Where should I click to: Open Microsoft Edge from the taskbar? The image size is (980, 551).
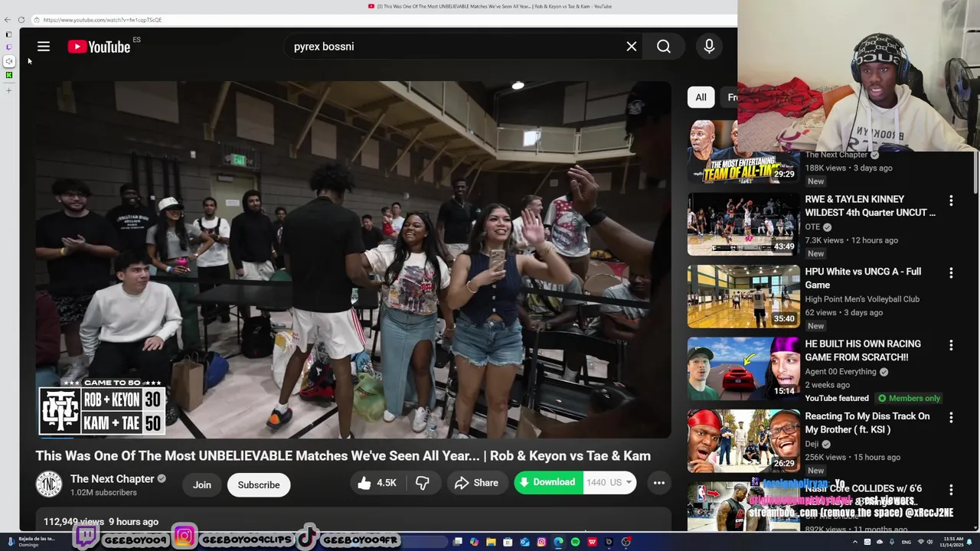point(558,542)
